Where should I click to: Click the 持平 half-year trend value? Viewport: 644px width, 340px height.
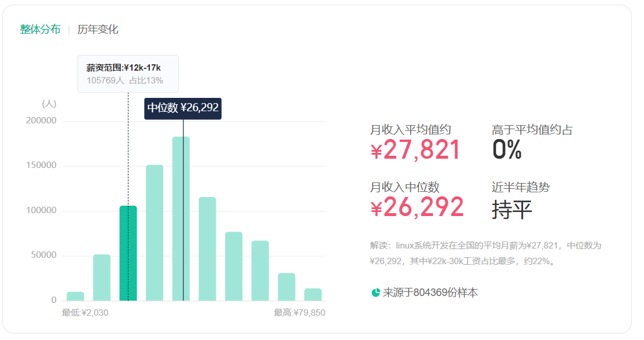pos(511,209)
